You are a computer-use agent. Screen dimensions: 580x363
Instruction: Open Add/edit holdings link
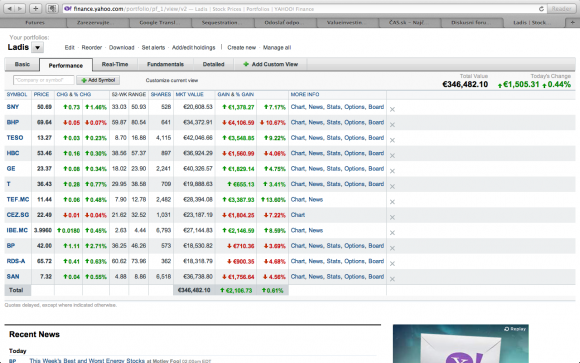point(193,48)
